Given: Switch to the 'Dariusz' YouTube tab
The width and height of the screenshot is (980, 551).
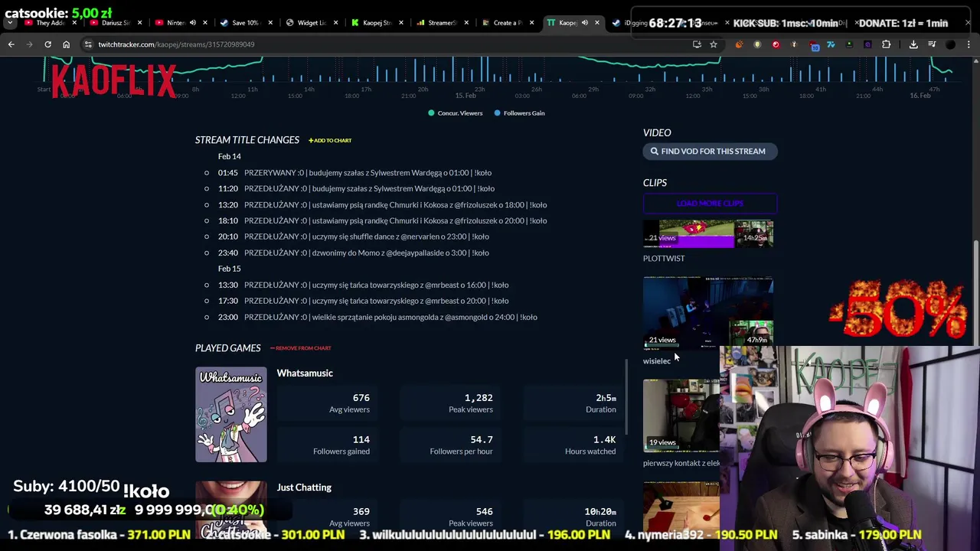Looking at the screenshot, I should coord(116,23).
